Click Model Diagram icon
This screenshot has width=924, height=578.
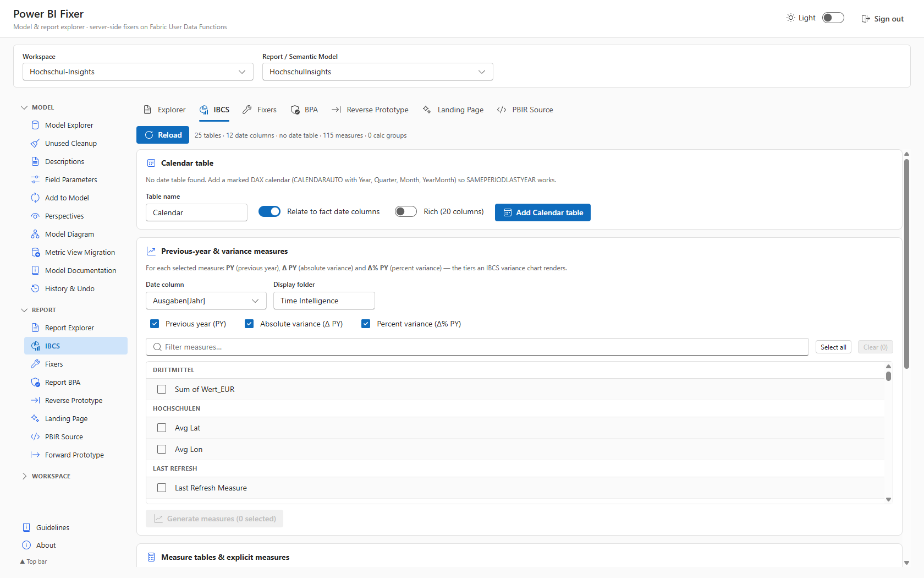pyautogui.click(x=35, y=234)
